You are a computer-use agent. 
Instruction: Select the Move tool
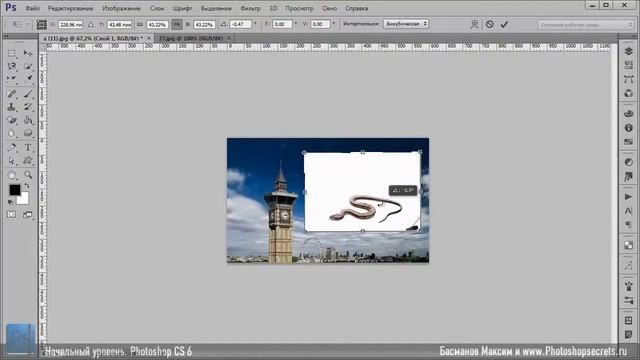[28, 53]
